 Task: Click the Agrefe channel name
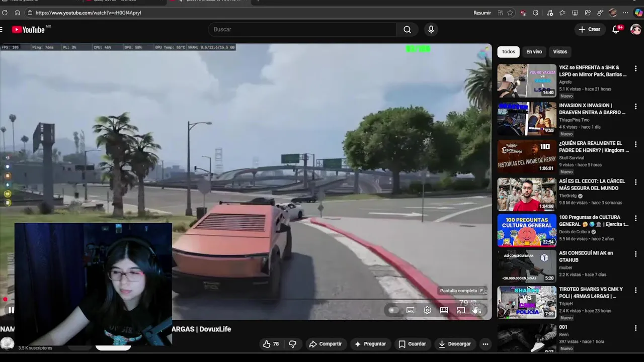566,82
